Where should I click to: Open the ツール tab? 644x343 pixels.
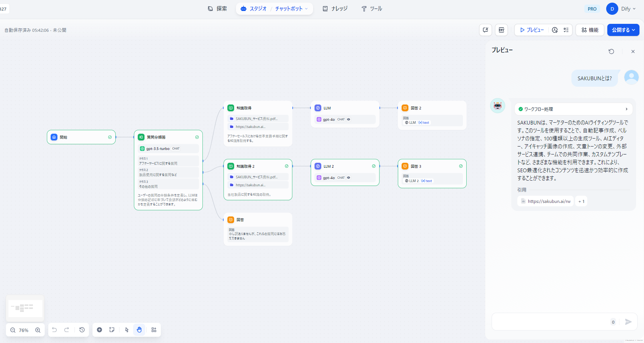372,9
